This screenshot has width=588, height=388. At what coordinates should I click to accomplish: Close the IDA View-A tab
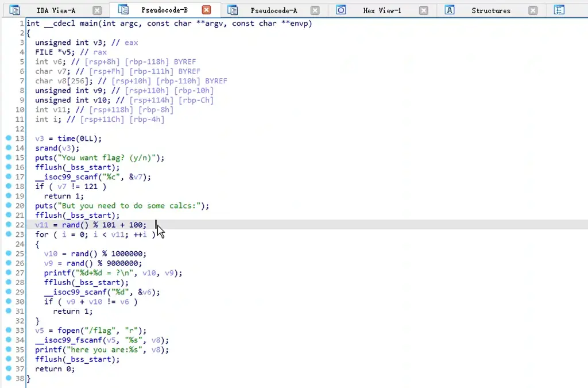pyautogui.click(x=97, y=10)
